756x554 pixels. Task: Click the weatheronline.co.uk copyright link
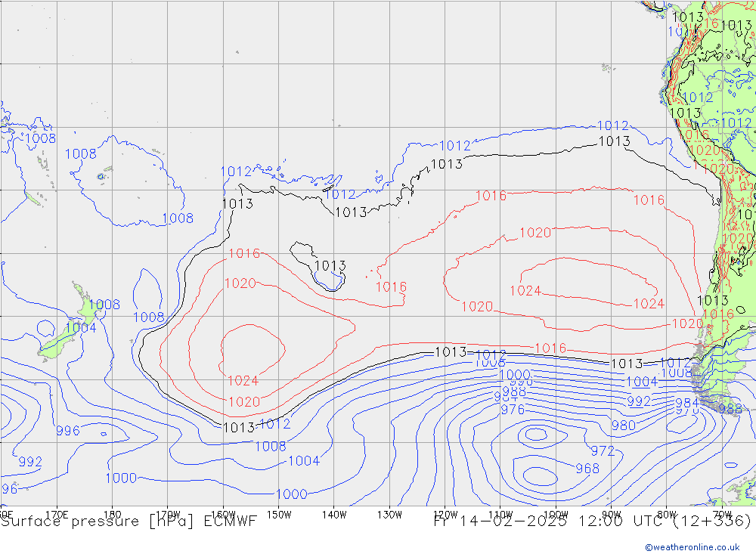(692, 546)
